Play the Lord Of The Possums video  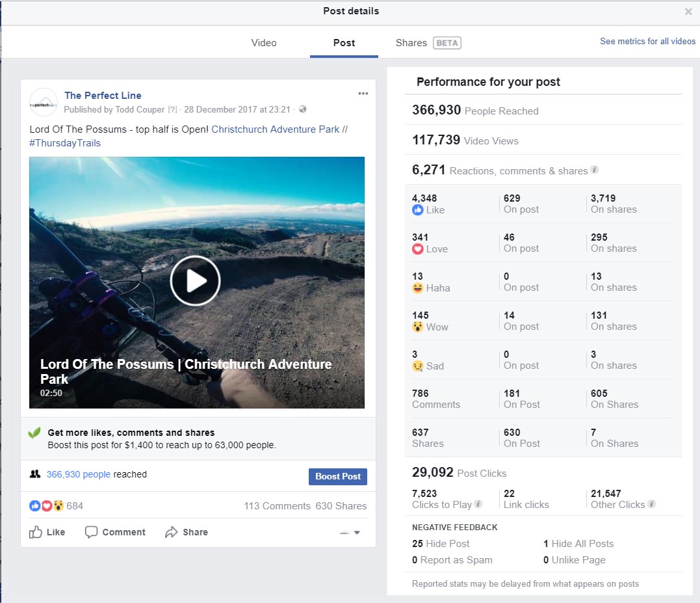click(195, 280)
